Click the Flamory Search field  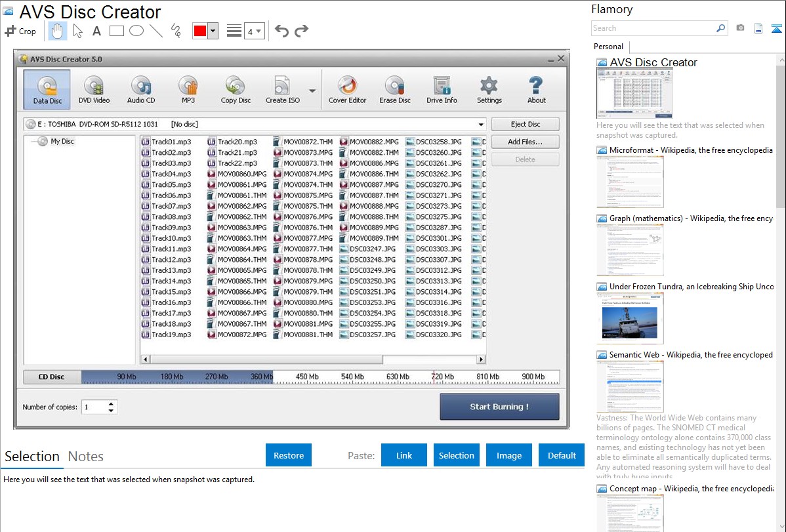click(x=653, y=29)
